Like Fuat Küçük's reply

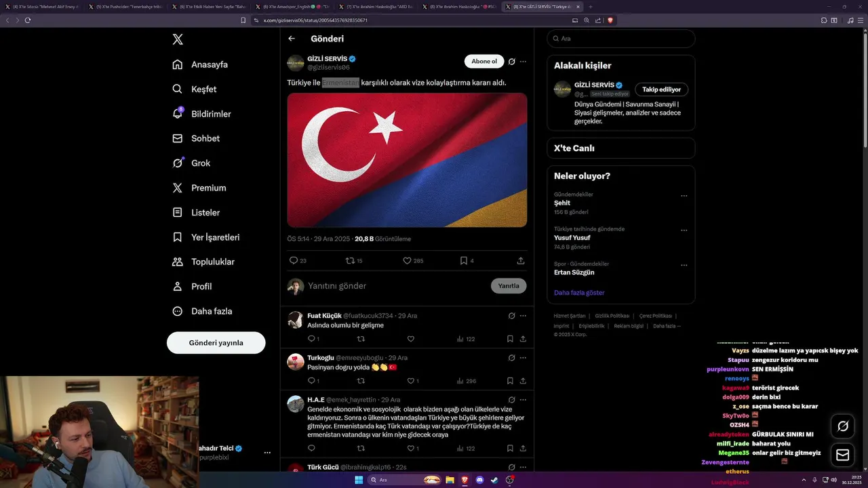coord(411,339)
